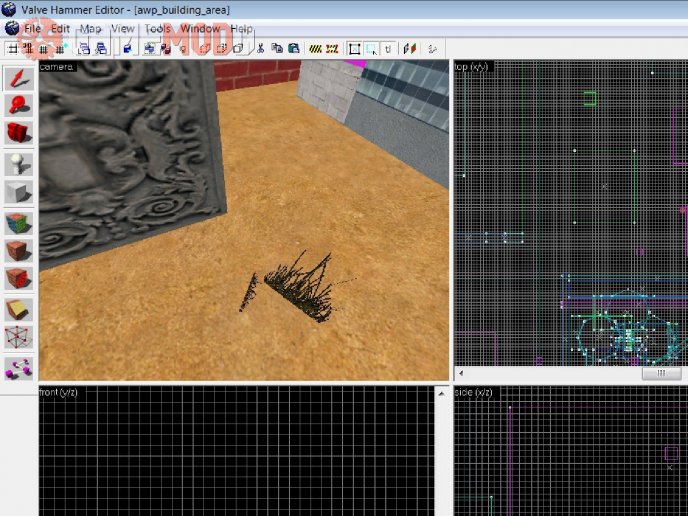Toggle the 2D grid display
This screenshot has width=688, height=516.
[x=12, y=48]
